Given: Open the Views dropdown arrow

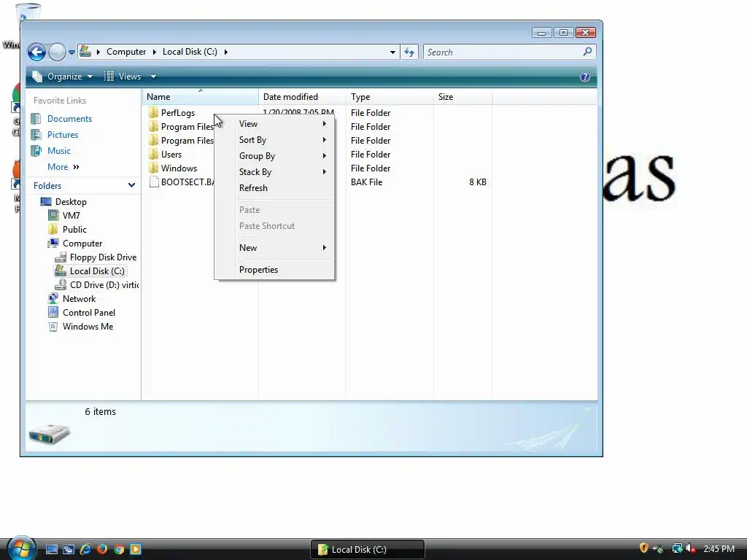Looking at the screenshot, I should [153, 76].
